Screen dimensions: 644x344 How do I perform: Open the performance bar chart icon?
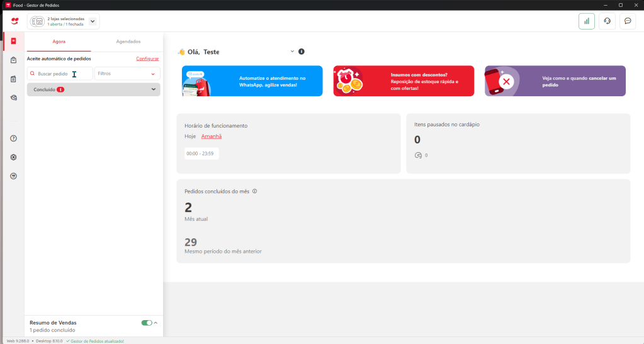coord(587,21)
